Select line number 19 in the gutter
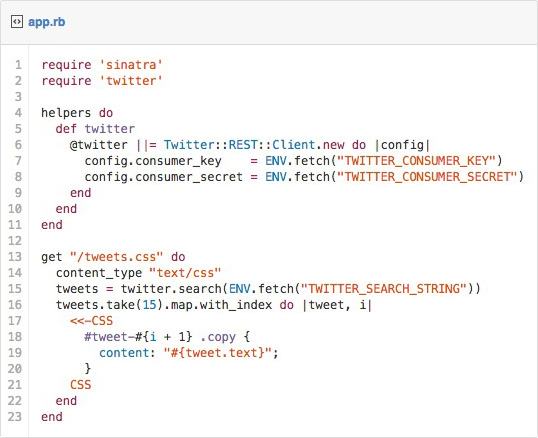The image size is (538, 438). [x=15, y=353]
